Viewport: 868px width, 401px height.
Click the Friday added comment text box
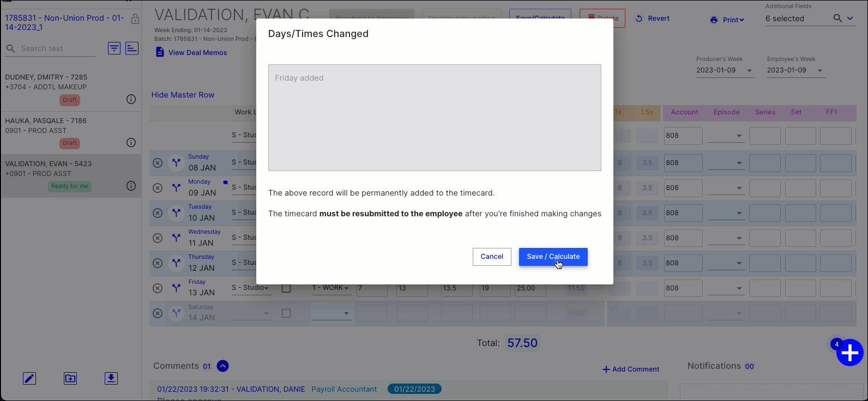tap(435, 118)
